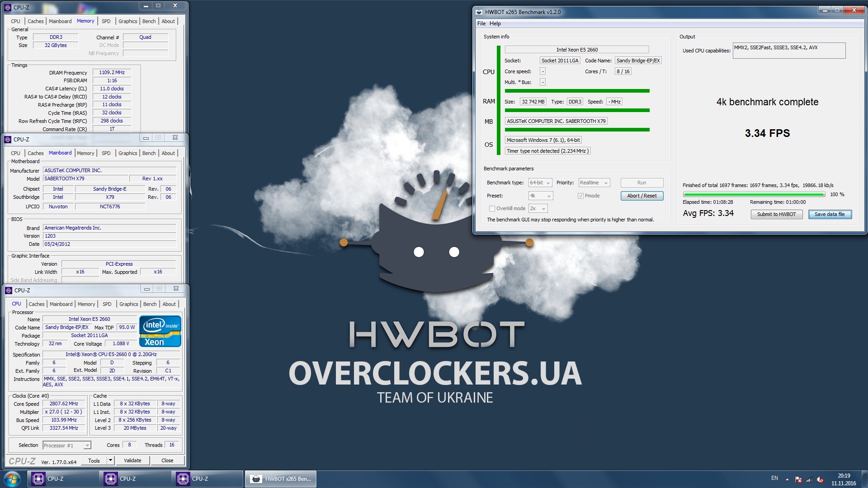Switch to CPU tab in top CPU-Z
Image resolution: width=868 pixels, height=488 pixels.
click(x=16, y=21)
